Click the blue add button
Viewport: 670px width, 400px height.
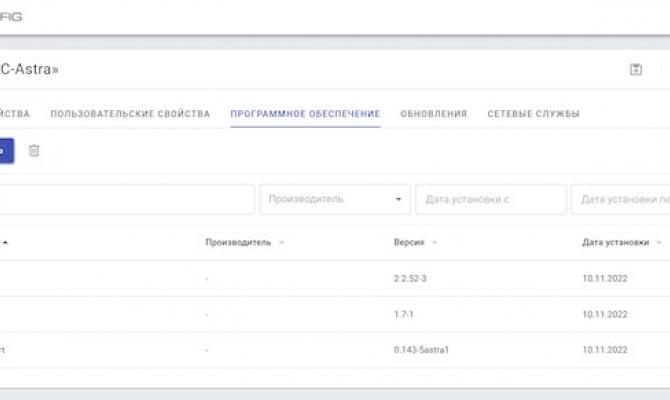(x=6, y=150)
